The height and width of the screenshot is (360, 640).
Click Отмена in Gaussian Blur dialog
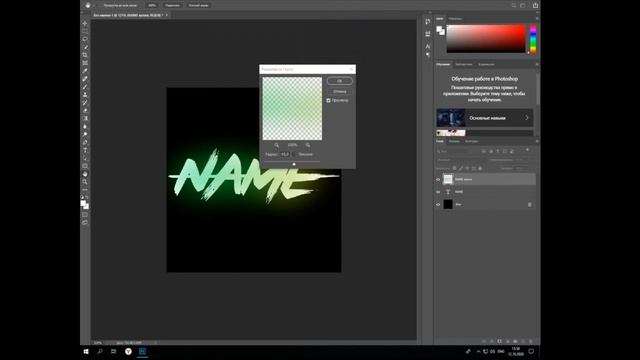point(340,91)
